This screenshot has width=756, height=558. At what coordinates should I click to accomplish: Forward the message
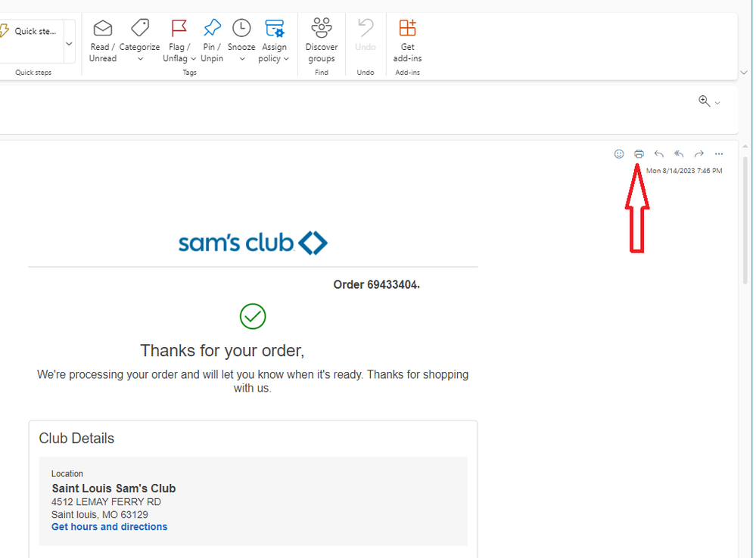[698, 153]
